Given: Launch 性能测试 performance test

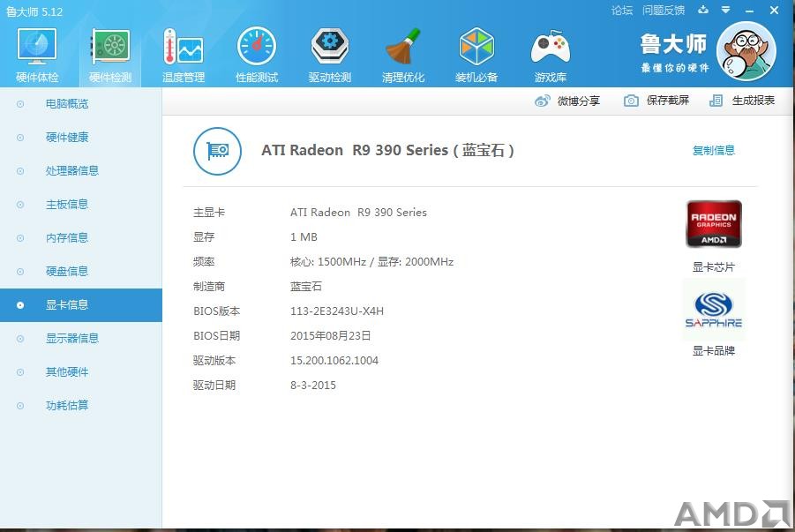Looking at the screenshot, I should (x=257, y=55).
